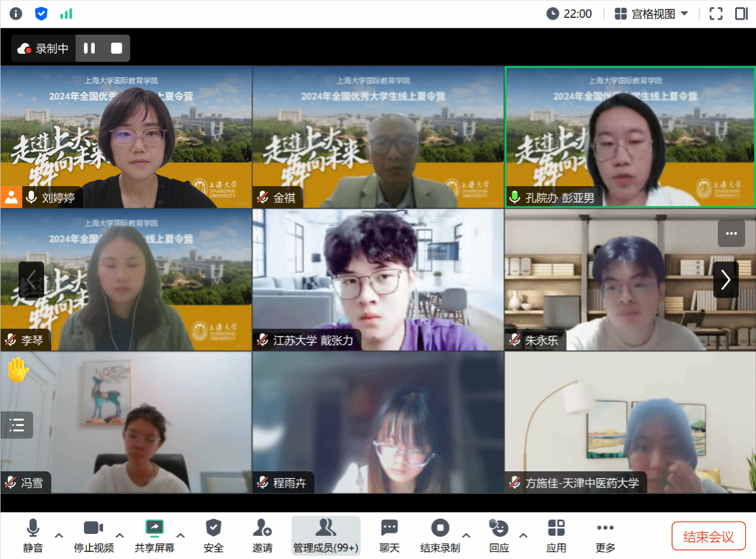Click the blue security shield icon
This screenshot has height=559, width=756.
[x=41, y=14]
